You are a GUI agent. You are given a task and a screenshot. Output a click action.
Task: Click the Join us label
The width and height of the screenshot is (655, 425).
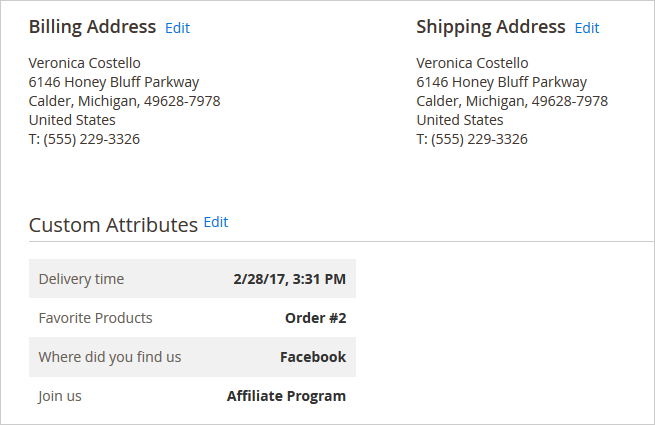[x=60, y=396]
